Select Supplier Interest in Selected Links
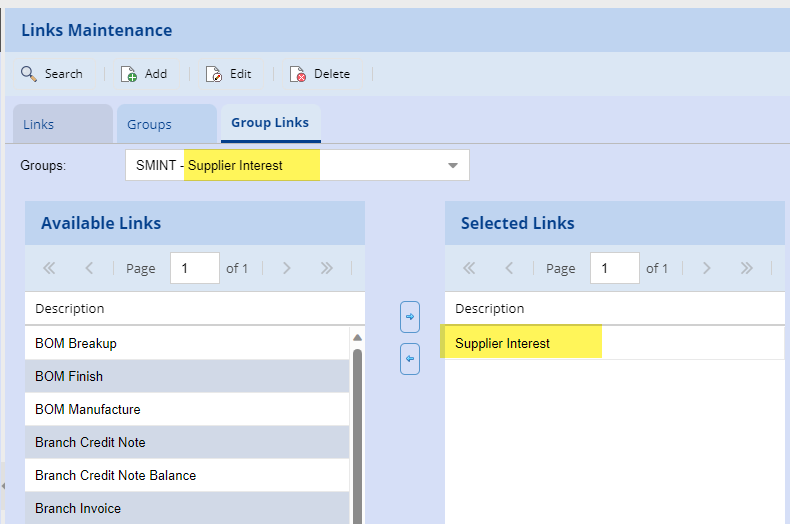The image size is (790, 524). 503,343
